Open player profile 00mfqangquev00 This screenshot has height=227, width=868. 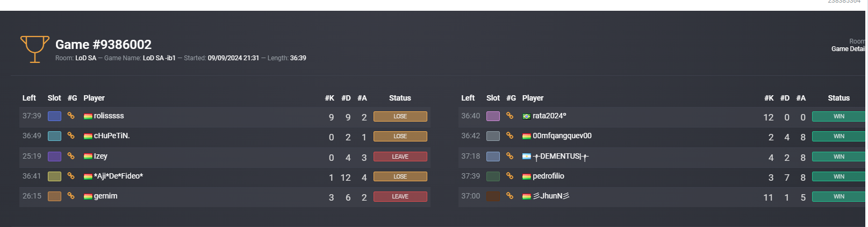click(x=562, y=136)
